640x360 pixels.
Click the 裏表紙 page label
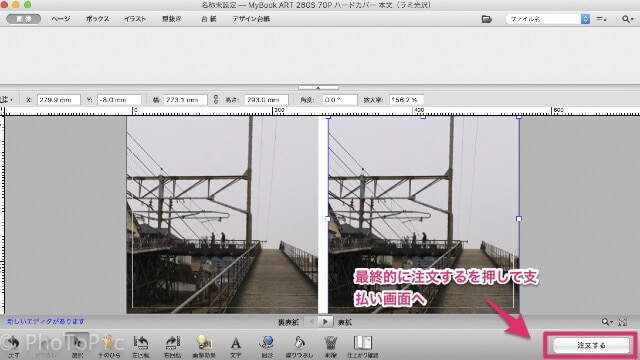pos(288,322)
